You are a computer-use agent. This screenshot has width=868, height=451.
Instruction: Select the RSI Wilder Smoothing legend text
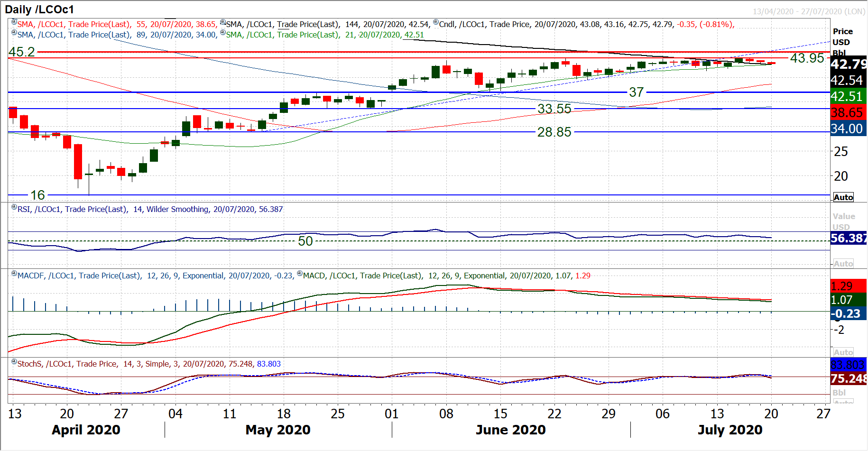(150, 209)
